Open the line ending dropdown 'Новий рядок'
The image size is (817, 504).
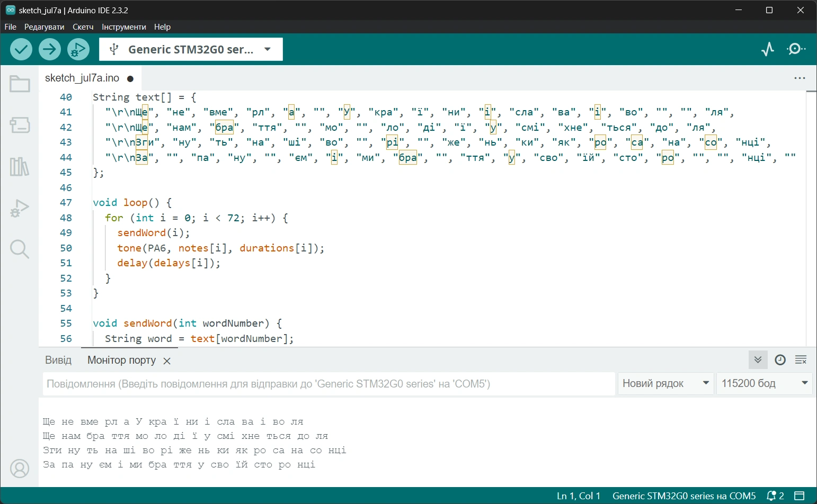click(x=665, y=383)
